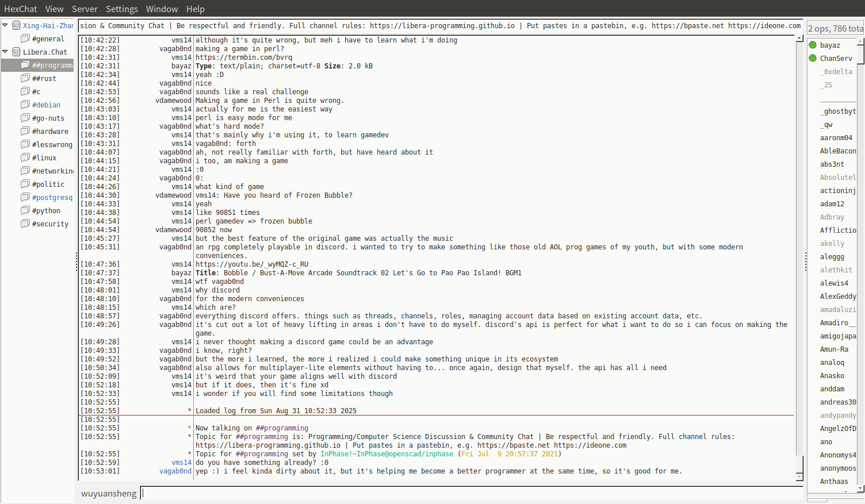Click the chat scrollbar up arrow
Screen dimensions: 865x504
coord(799,38)
